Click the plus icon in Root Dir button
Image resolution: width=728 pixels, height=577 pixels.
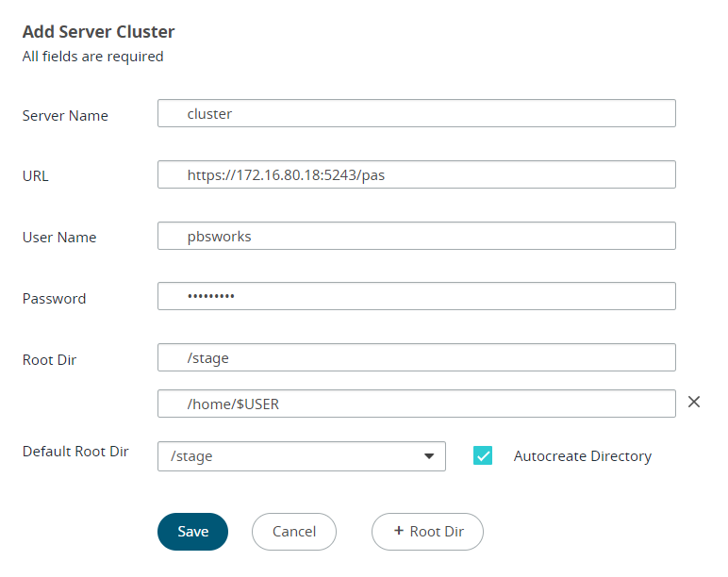[398, 532]
